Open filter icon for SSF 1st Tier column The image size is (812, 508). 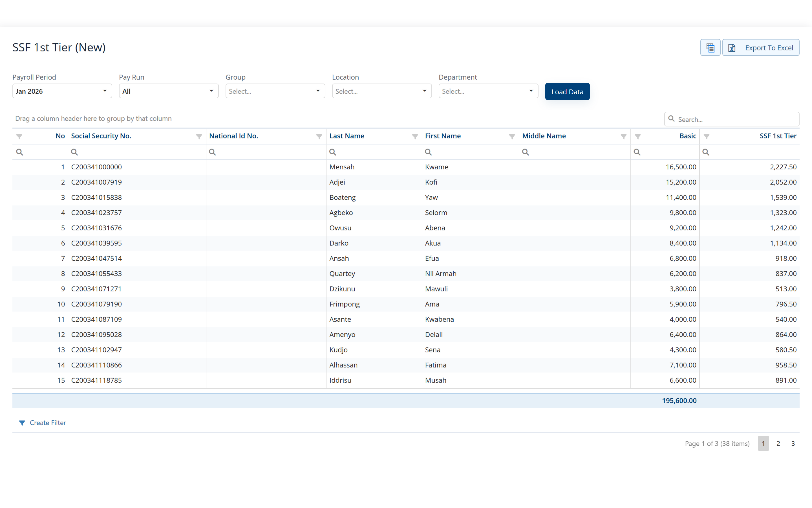[x=707, y=136]
